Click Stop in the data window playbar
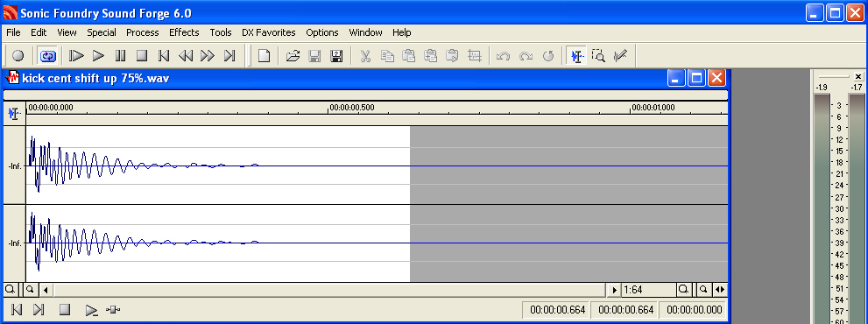The image size is (868, 324). [x=65, y=310]
